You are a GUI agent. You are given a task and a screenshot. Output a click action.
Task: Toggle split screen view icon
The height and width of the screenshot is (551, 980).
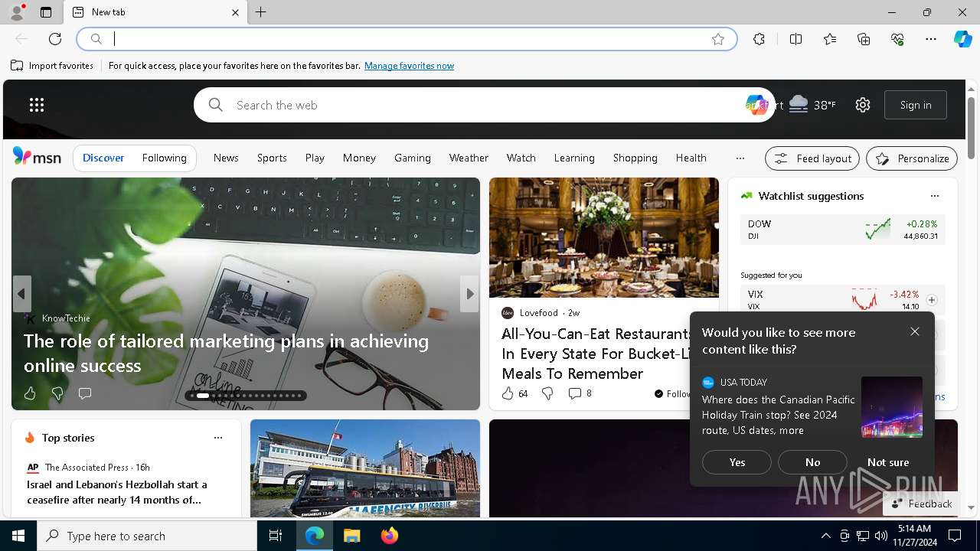tap(795, 39)
